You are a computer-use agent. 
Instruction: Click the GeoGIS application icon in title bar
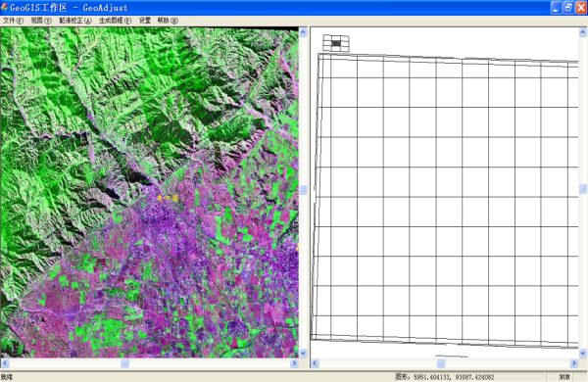click(5, 7)
